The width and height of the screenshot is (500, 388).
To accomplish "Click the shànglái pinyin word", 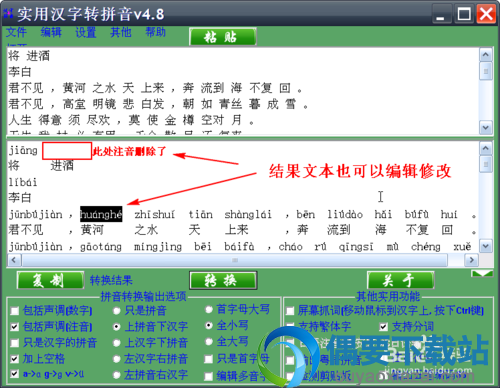I will pyautogui.click(x=248, y=214).
